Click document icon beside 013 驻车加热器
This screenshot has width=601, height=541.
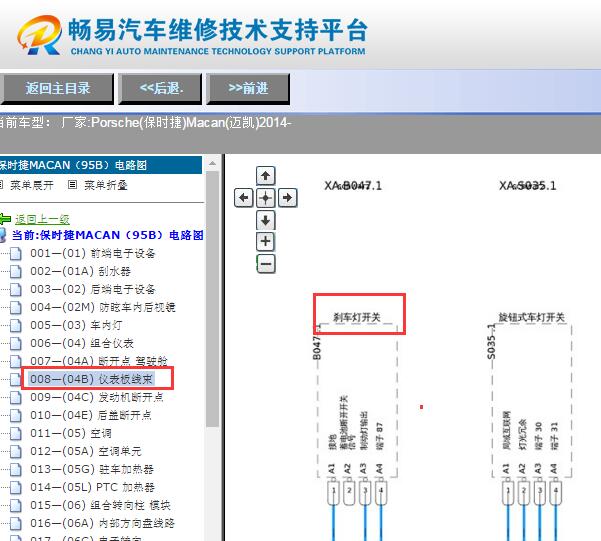tap(16, 470)
